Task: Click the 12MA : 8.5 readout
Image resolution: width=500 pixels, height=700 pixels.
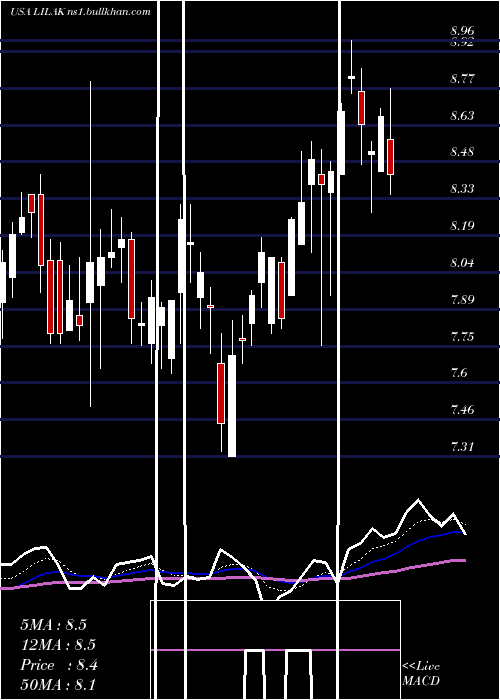Action: (58, 645)
